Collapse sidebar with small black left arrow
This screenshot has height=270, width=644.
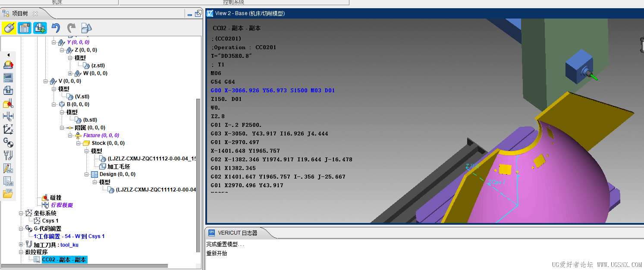click(x=8, y=55)
